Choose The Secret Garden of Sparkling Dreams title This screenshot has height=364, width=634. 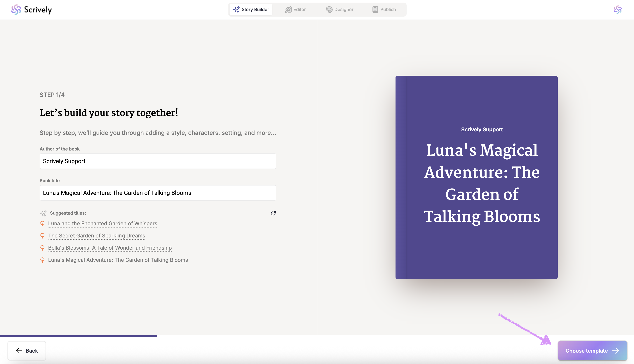(x=97, y=236)
